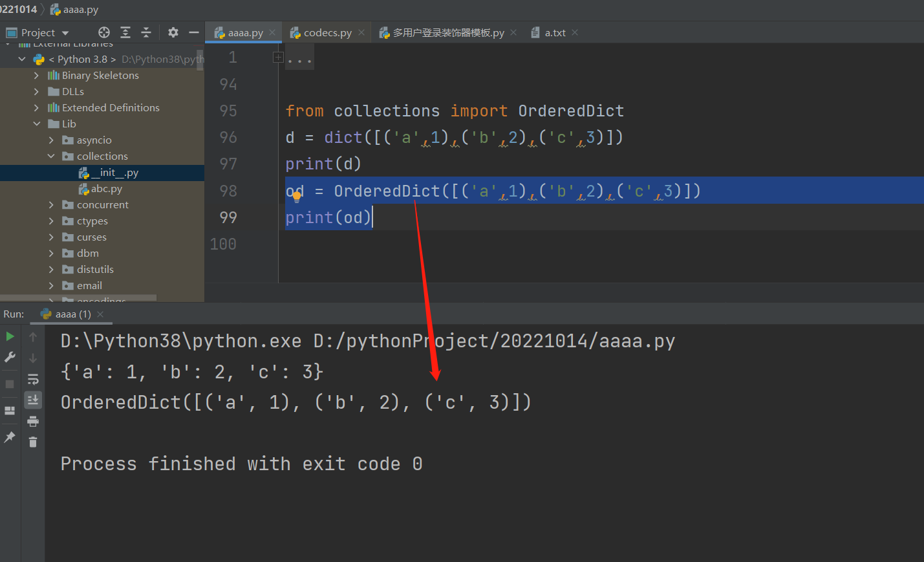
Task: Click the locate current file target icon
Action: pyautogui.click(x=104, y=32)
